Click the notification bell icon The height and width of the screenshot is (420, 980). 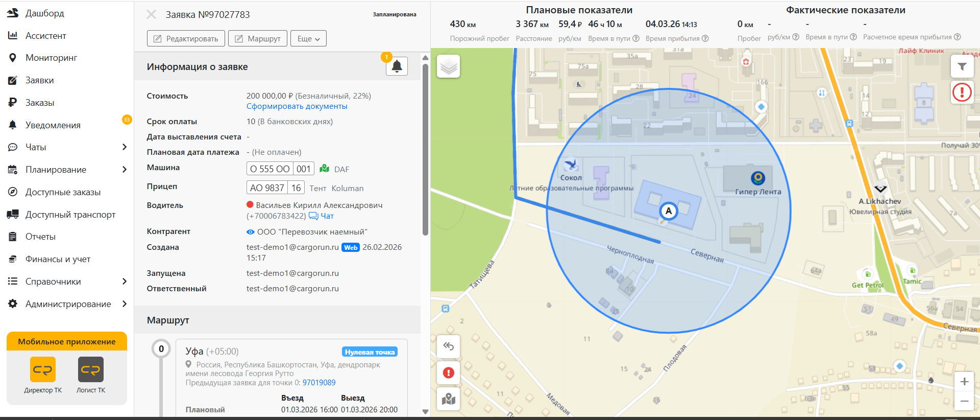(x=397, y=66)
